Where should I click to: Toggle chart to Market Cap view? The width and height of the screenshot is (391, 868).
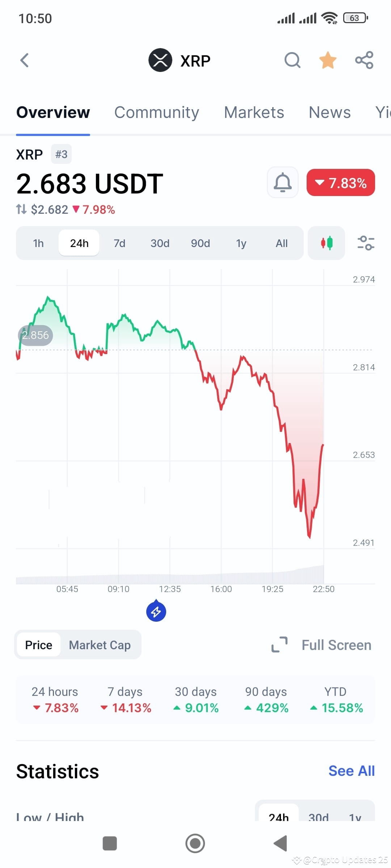[100, 645]
